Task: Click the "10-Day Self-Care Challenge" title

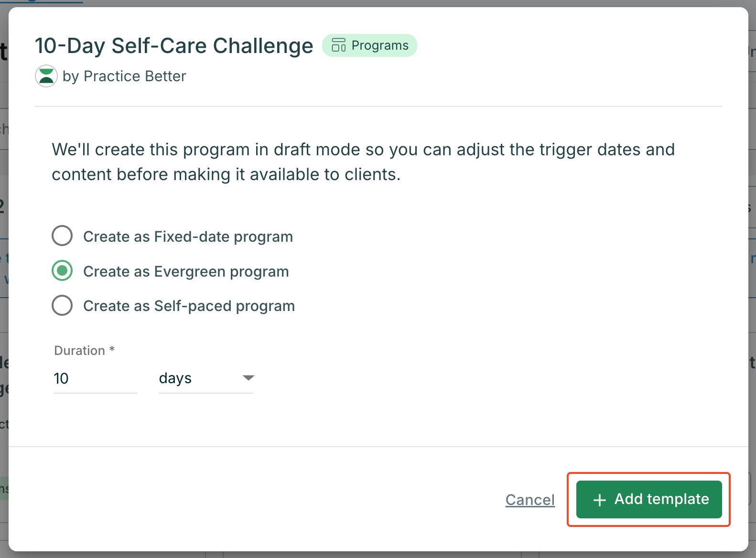Action: point(174,46)
